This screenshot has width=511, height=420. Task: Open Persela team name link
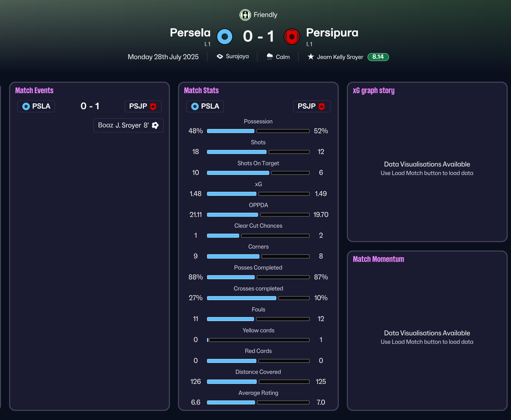(190, 33)
